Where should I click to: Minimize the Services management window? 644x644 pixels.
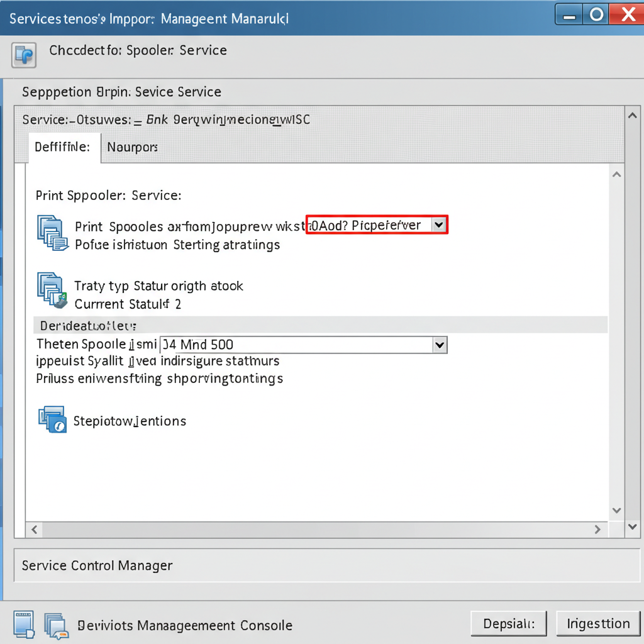pos(569,15)
